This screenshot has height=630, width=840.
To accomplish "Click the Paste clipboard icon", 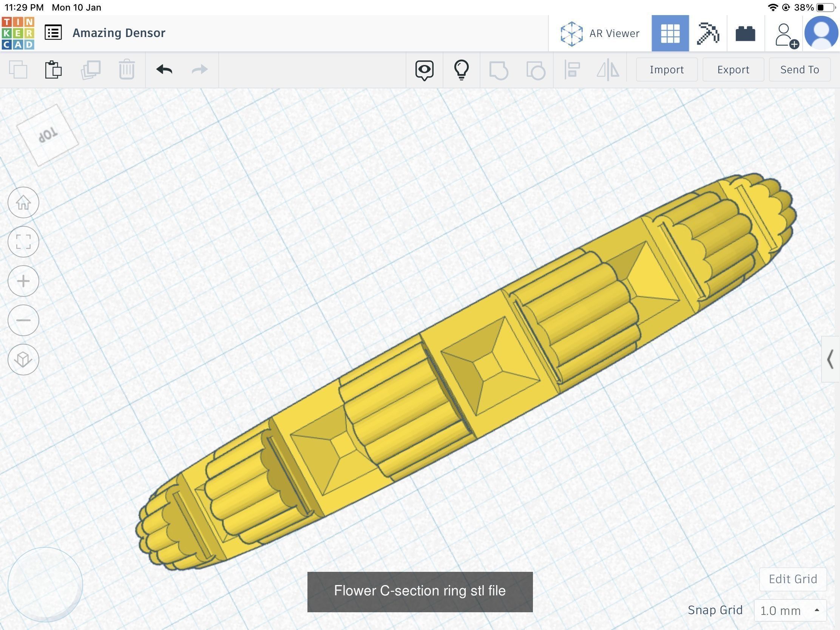I will pos(53,70).
